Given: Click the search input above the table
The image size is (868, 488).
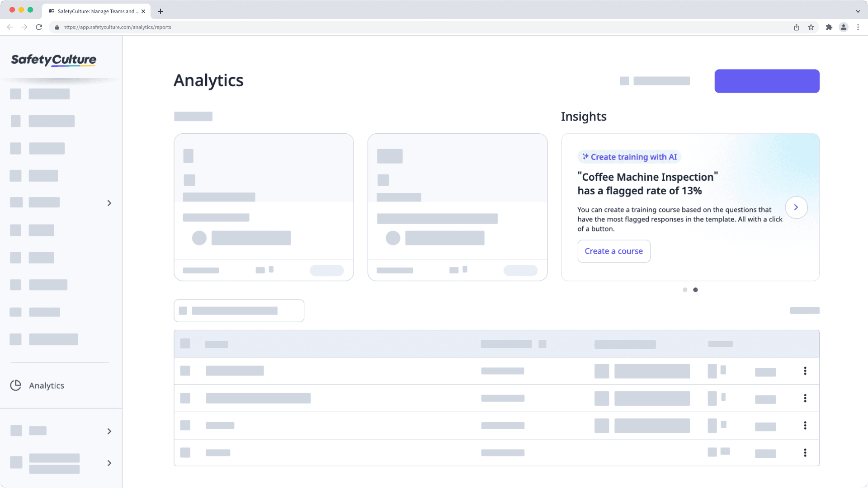Looking at the screenshot, I should 239,310.
